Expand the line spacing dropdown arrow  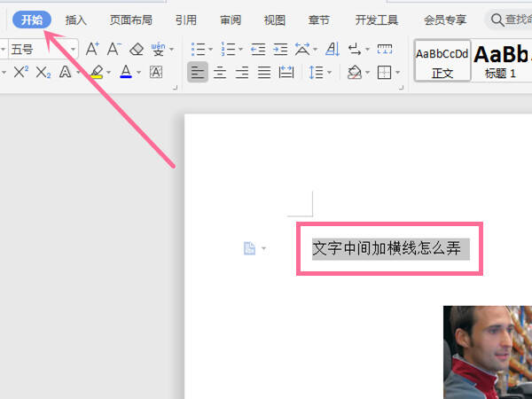pyautogui.click(x=330, y=73)
